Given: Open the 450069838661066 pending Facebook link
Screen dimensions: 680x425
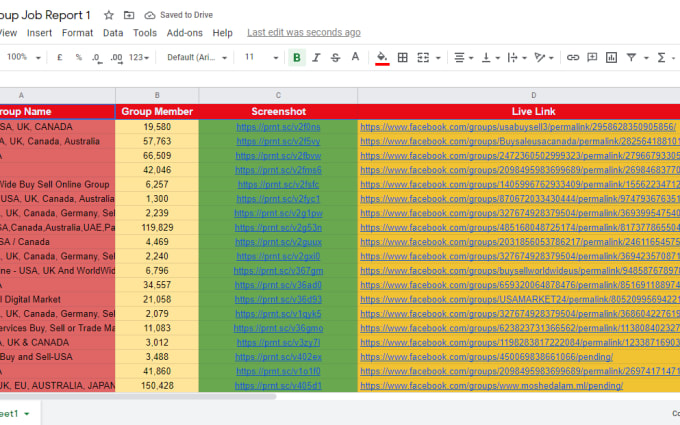Looking at the screenshot, I should (x=486, y=357).
